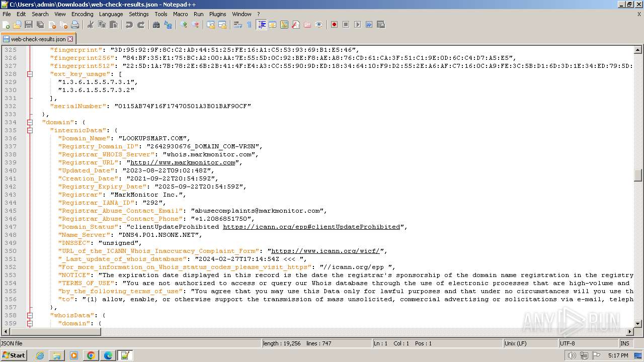Open the Language menu

point(111,14)
